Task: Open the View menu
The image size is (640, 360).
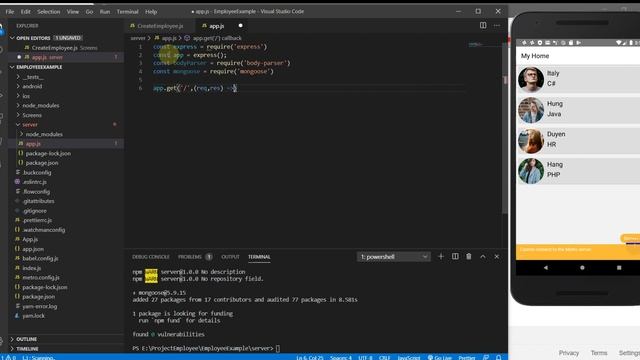Action: click(73, 11)
